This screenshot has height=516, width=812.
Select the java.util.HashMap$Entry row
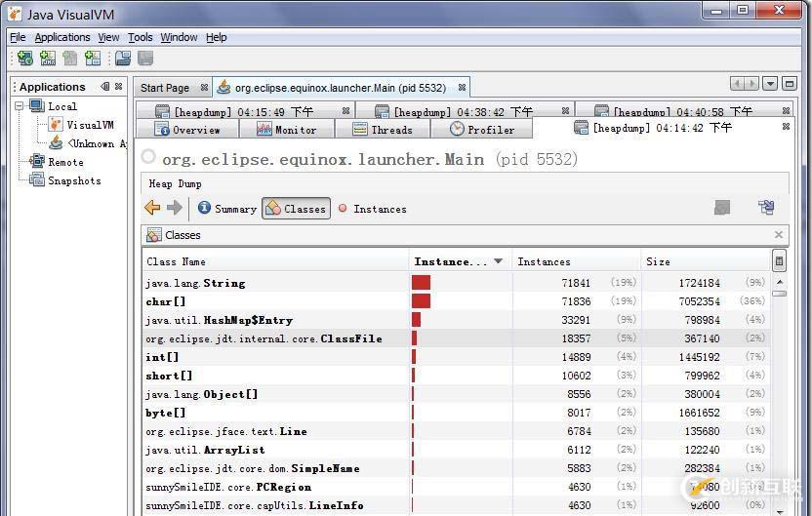point(457,320)
